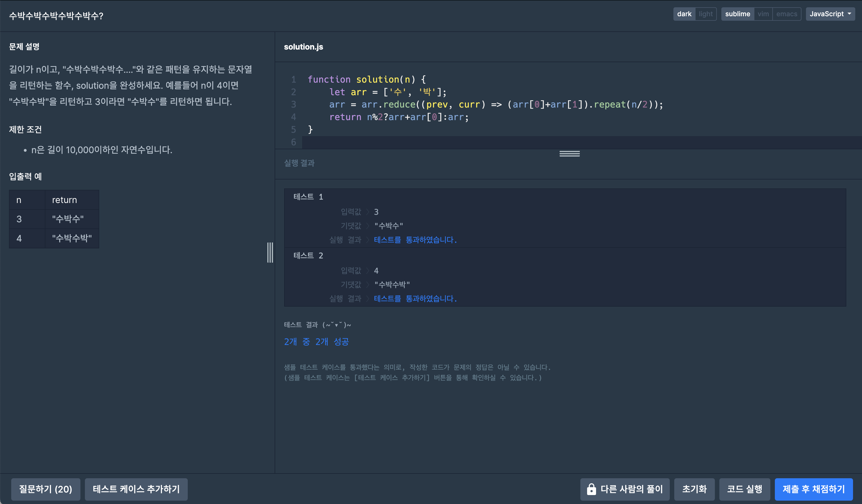862x504 pixels.
Task: Click the 제한 조건 heading
Action: [x=25, y=130]
